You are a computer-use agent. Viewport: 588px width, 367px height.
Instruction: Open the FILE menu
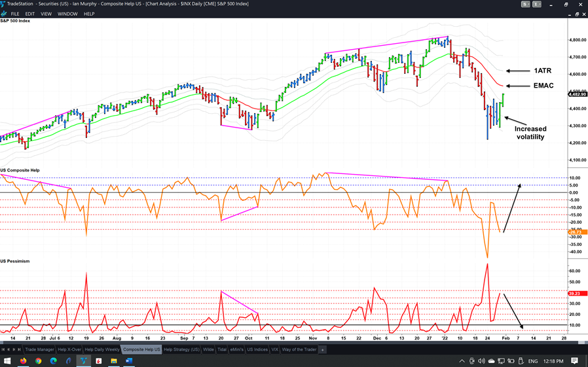[15, 14]
